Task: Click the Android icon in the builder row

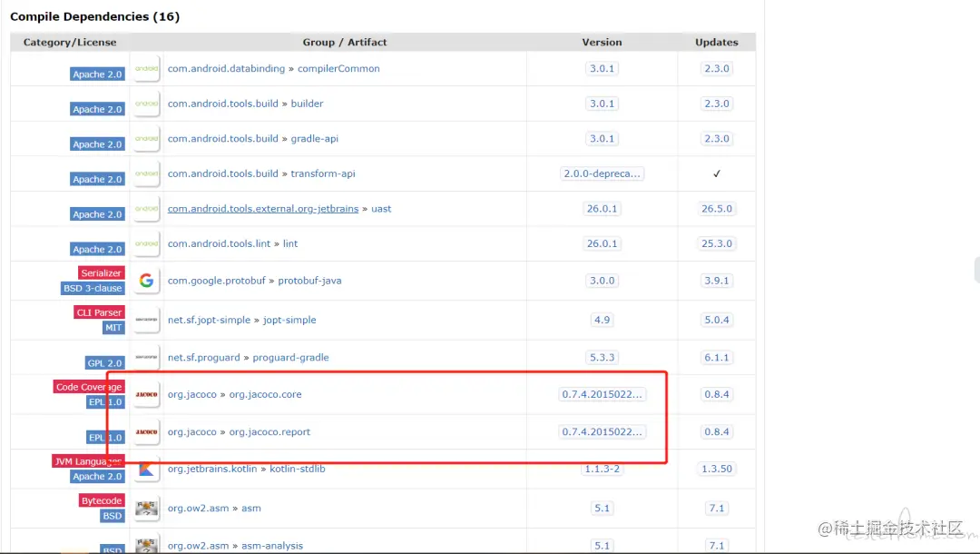Action: pos(146,104)
